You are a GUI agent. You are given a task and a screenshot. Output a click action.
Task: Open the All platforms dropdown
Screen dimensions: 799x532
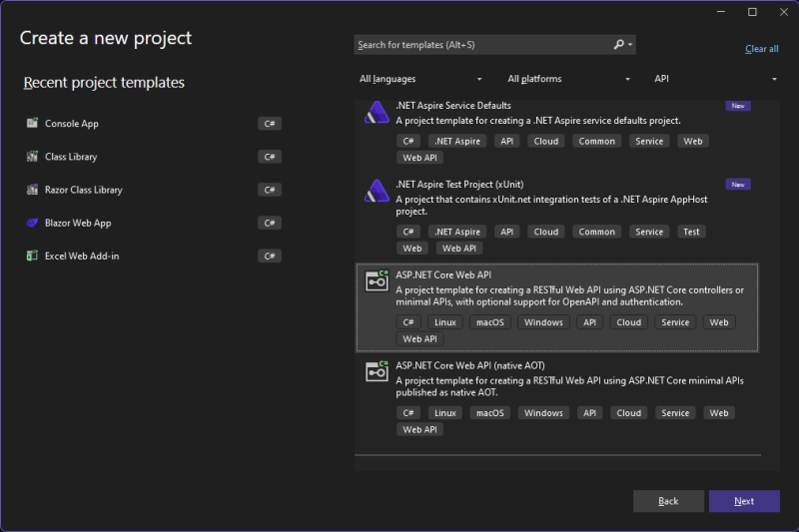coord(568,79)
